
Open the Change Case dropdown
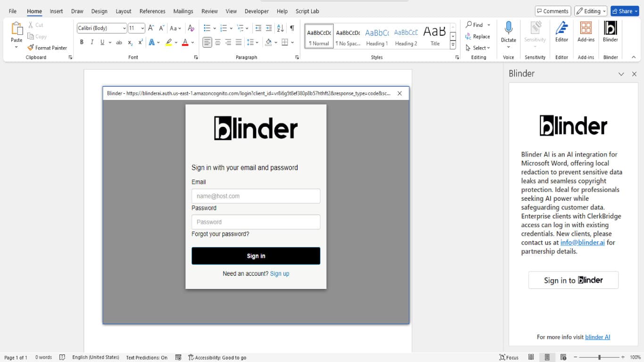[175, 28]
